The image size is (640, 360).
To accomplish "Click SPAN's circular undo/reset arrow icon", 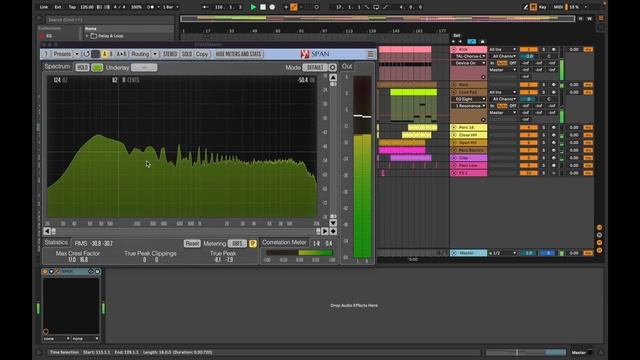I will [x=86, y=54].
